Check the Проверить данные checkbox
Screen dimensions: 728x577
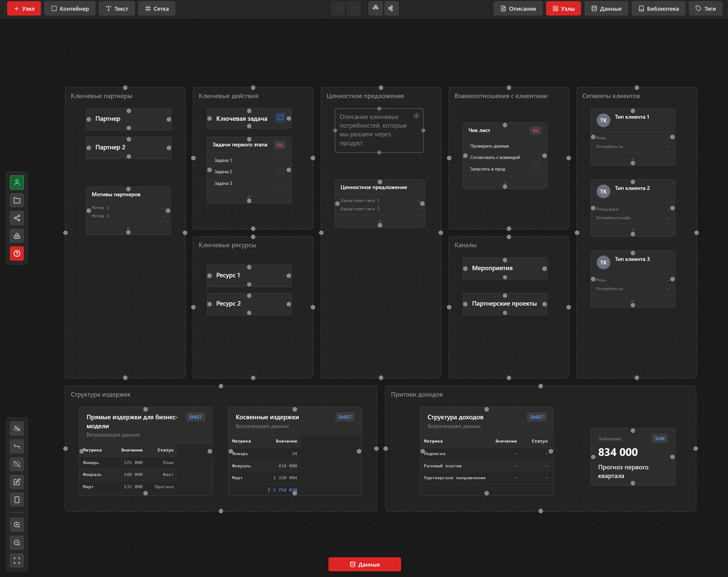[x=536, y=146]
